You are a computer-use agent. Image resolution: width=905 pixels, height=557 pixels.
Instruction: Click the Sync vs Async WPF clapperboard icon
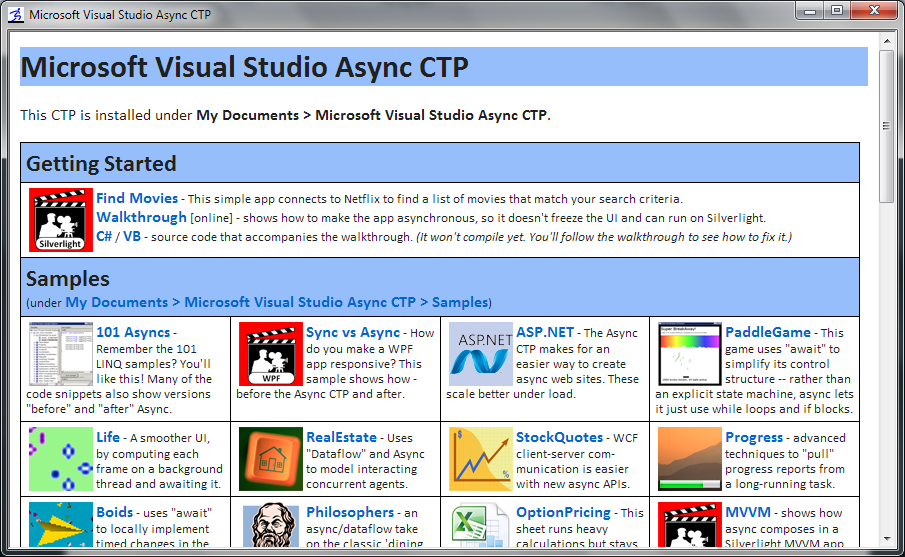(x=271, y=354)
